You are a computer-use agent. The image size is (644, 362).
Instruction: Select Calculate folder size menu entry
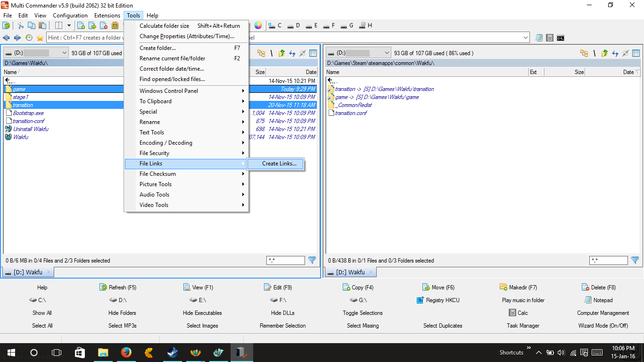click(186, 26)
